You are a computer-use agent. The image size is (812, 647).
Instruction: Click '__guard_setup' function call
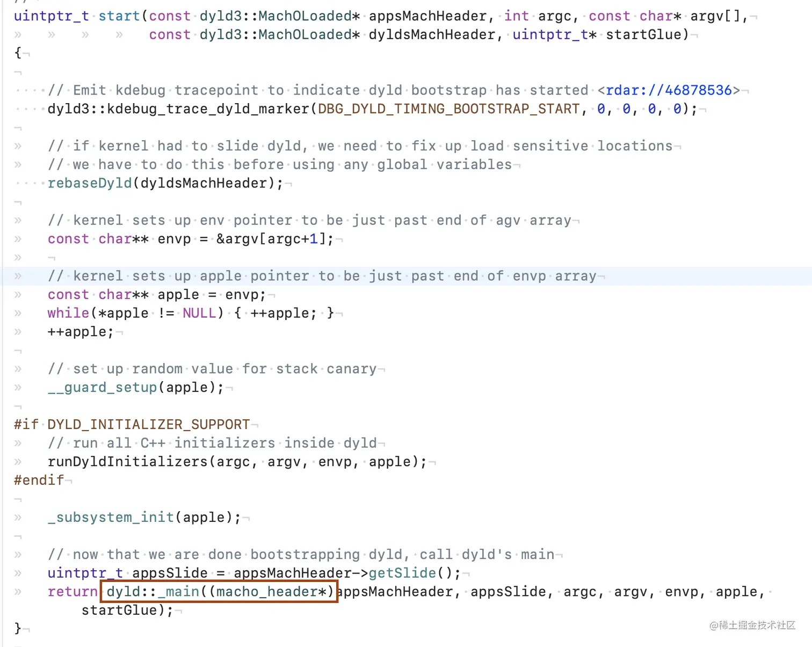tap(102, 387)
